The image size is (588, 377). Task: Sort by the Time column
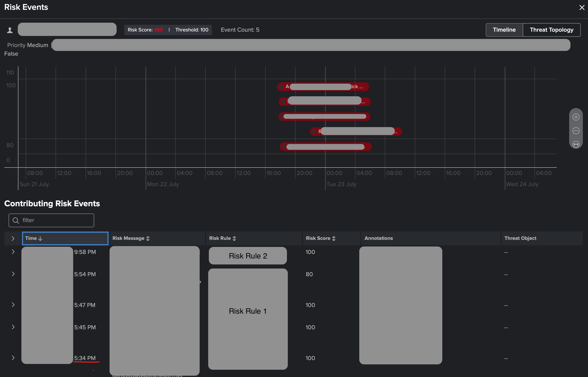tap(65, 238)
